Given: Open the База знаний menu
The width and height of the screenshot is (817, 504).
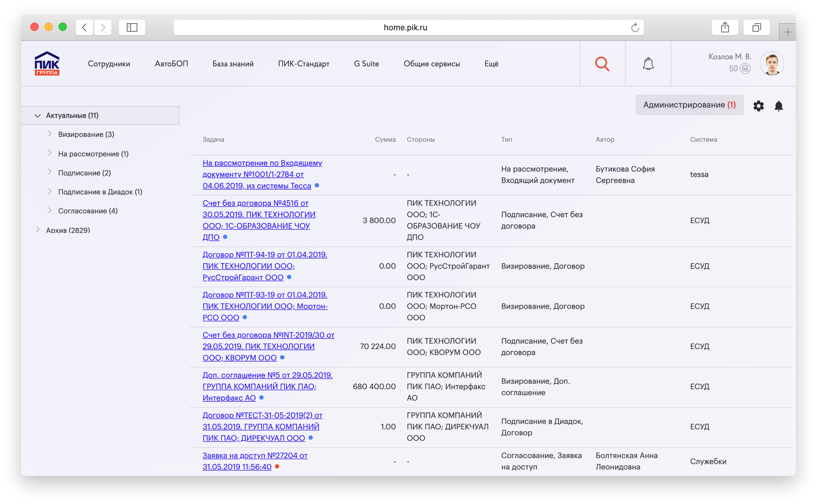Looking at the screenshot, I should (233, 64).
